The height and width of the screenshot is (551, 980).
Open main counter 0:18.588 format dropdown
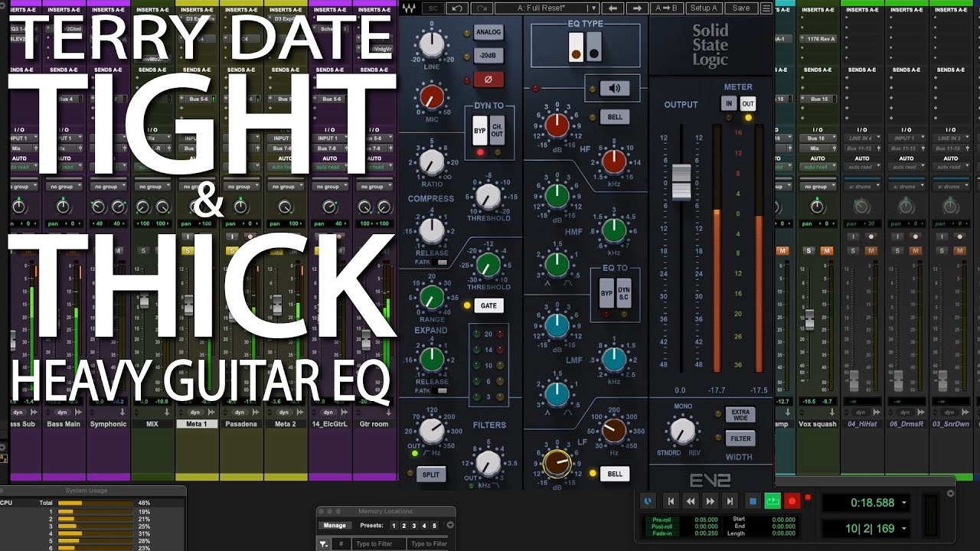click(x=904, y=503)
